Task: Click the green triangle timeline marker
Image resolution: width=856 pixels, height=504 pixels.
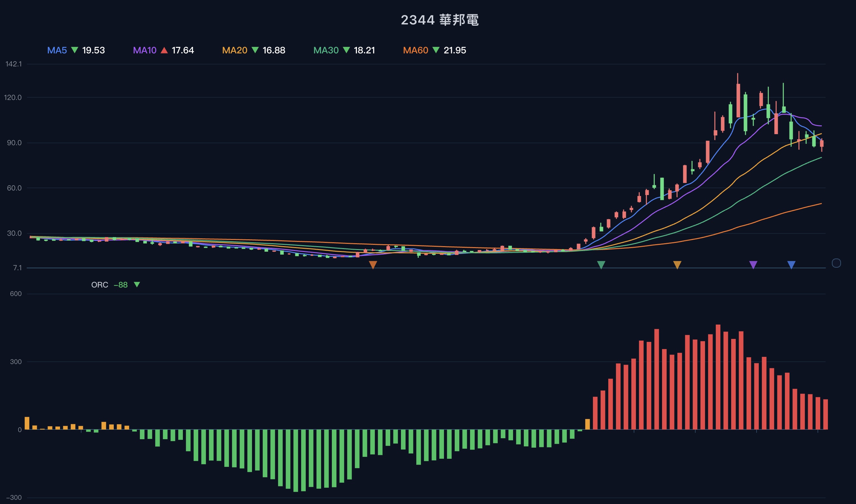Action: [601, 265]
